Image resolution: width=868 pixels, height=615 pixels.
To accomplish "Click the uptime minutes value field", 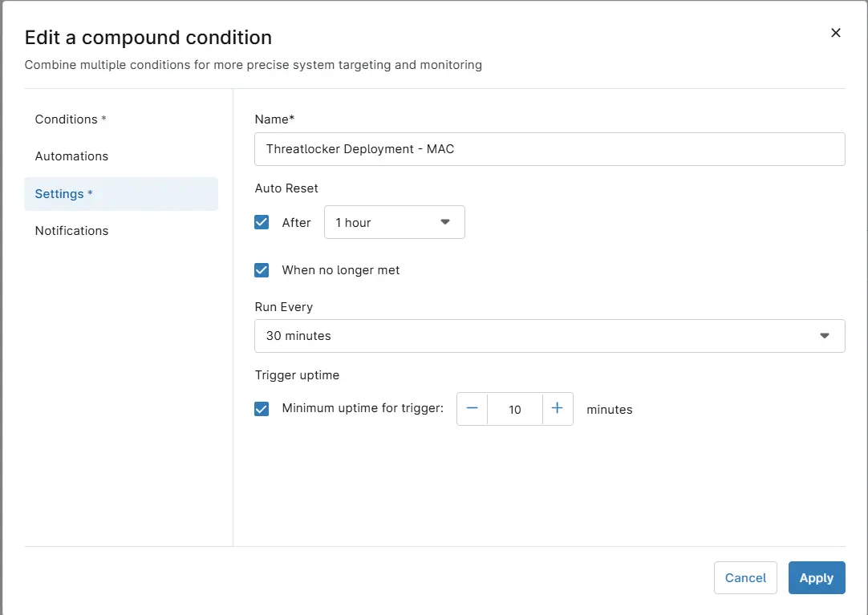I will click(515, 409).
